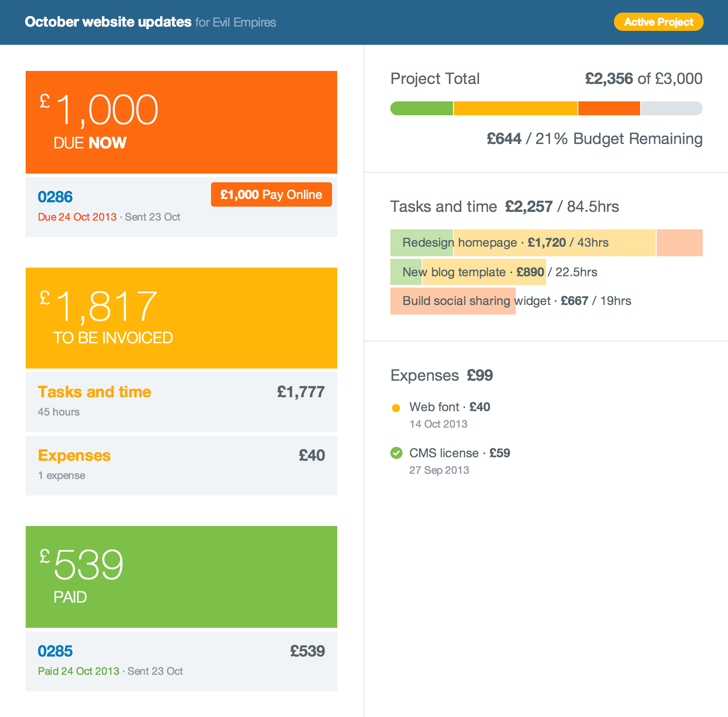Open the October website updates project title
Viewport: 728px width, 717px height.
pos(108,21)
